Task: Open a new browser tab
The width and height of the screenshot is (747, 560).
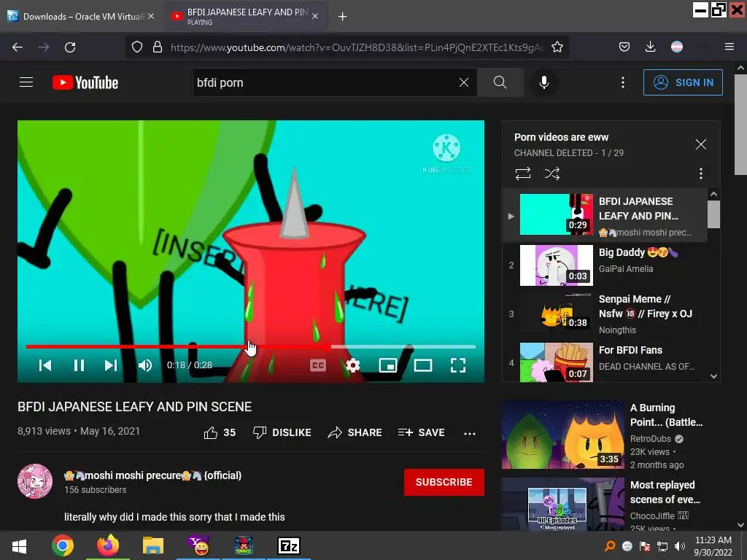Action: [x=342, y=17]
